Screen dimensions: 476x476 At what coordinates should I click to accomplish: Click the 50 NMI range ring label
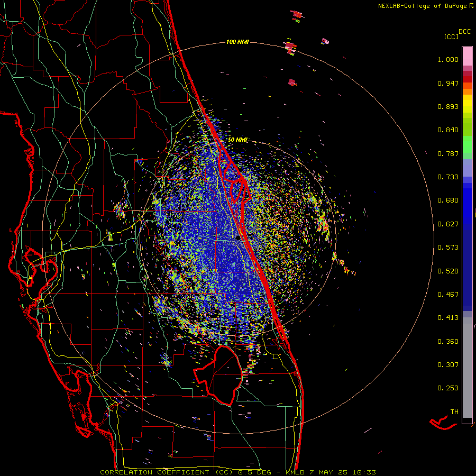(x=237, y=140)
